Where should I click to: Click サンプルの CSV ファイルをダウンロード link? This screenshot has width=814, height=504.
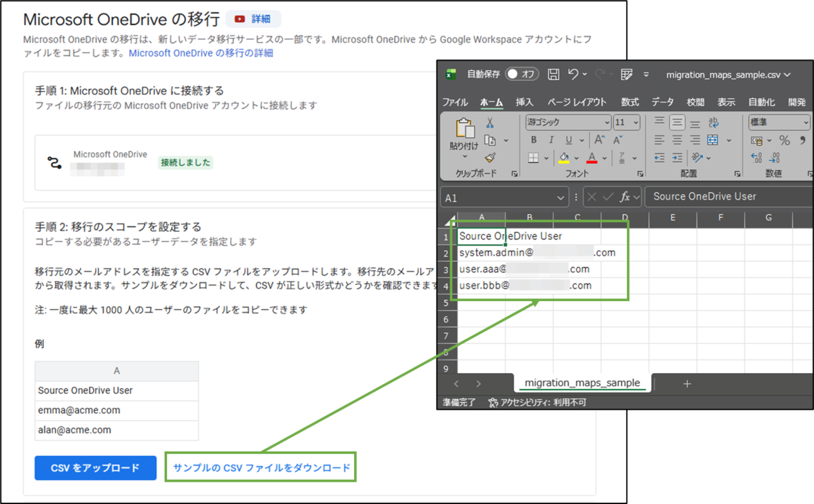pos(262,467)
